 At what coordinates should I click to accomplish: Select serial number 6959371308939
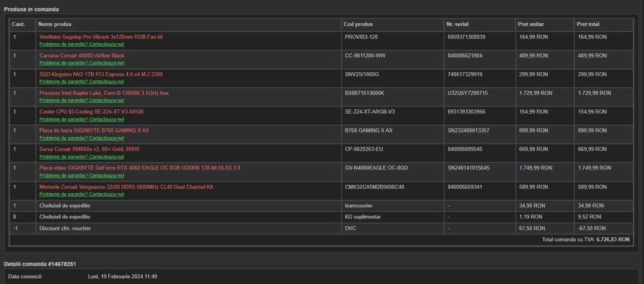[x=466, y=37]
